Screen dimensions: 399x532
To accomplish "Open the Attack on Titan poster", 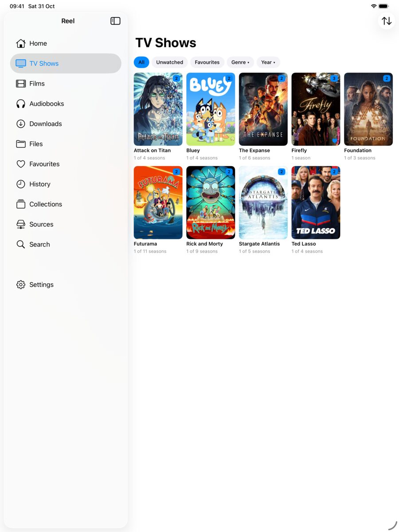I will tap(158, 109).
